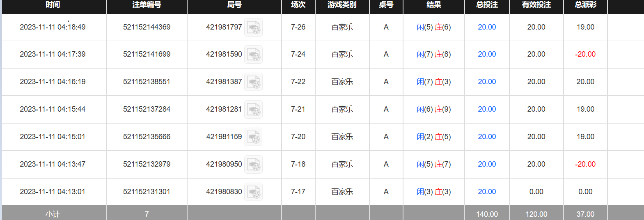Screen dimensions: 644x220
Task: Click subtotal valid bet 120.00
Action: [x=536, y=214]
